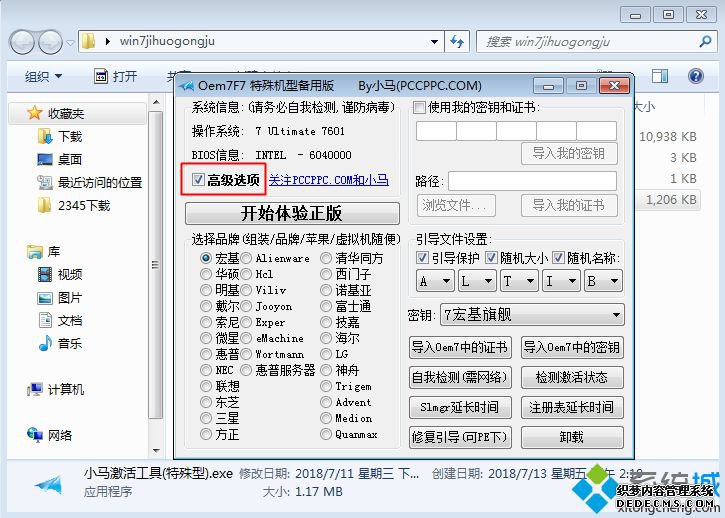This screenshot has width=725, height=518.
Task: Open Explorer help question mark icon
Action: click(x=695, y=76)
